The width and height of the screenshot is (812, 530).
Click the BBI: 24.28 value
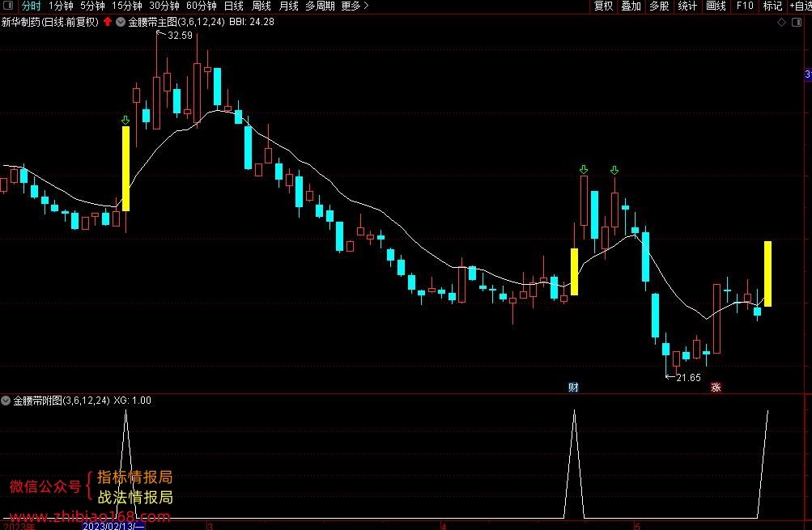click(252, 22)
